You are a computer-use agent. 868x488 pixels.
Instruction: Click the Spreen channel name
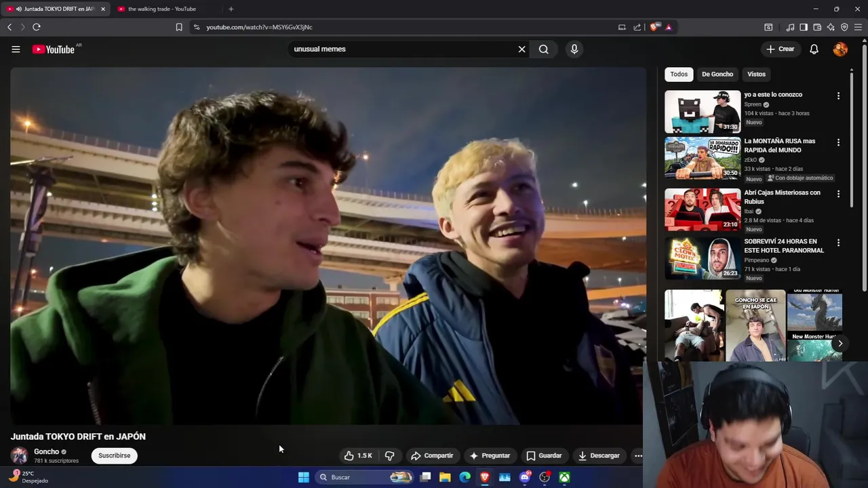(753, 104)
